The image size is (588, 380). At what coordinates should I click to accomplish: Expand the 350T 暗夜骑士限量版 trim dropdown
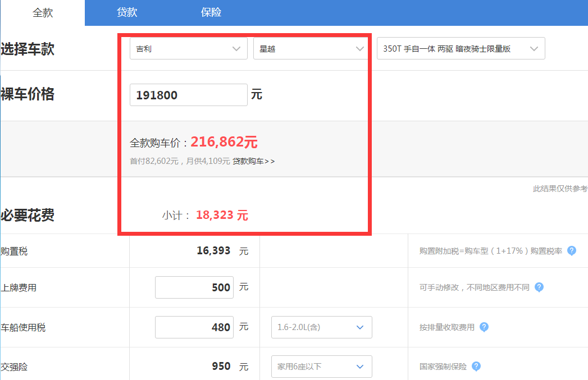[461, 48]
